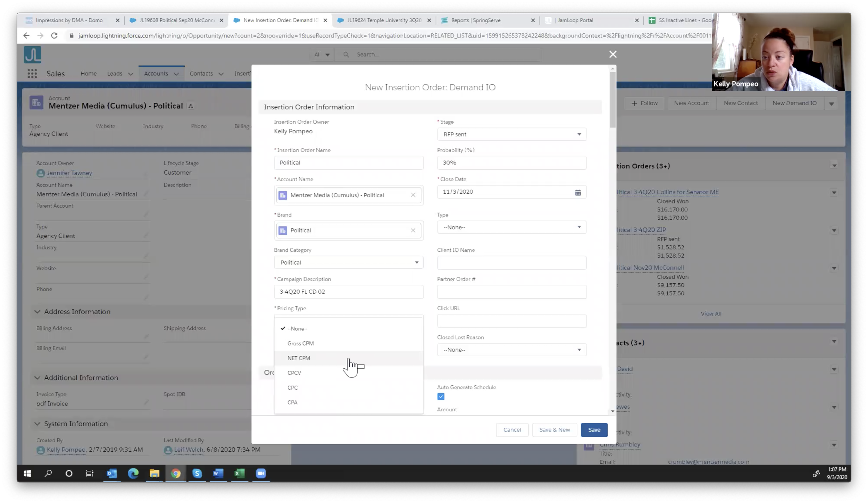Expand the Brand Category Political dropdown
The height and width of the screenshot is (503, 868).
pyautogui.click(x=348, y=262)
